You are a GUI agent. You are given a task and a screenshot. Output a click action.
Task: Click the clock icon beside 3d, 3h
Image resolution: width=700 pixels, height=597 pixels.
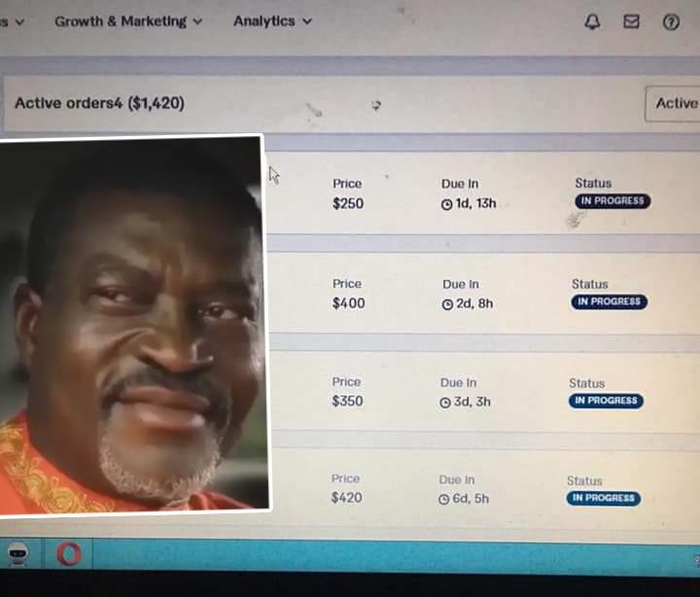(x=445, y=403)
